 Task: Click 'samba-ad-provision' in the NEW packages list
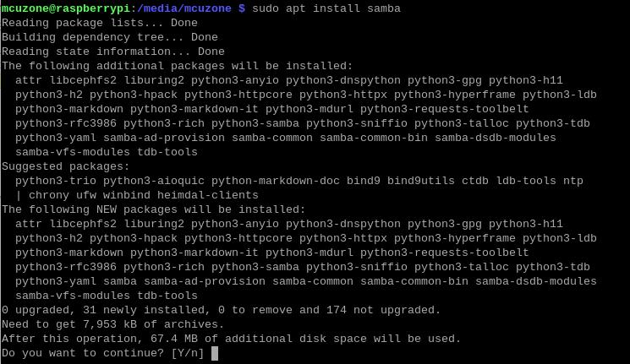(x=205, y=281)
